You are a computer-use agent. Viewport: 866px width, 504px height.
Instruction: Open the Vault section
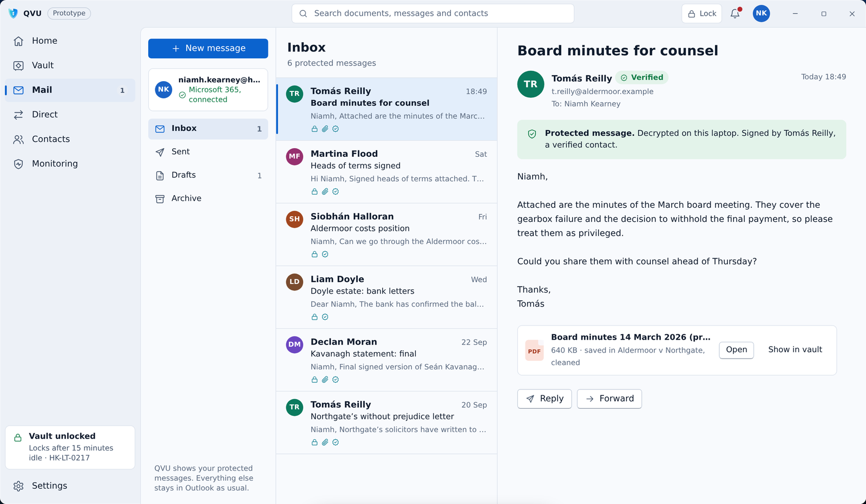[70, 65]
